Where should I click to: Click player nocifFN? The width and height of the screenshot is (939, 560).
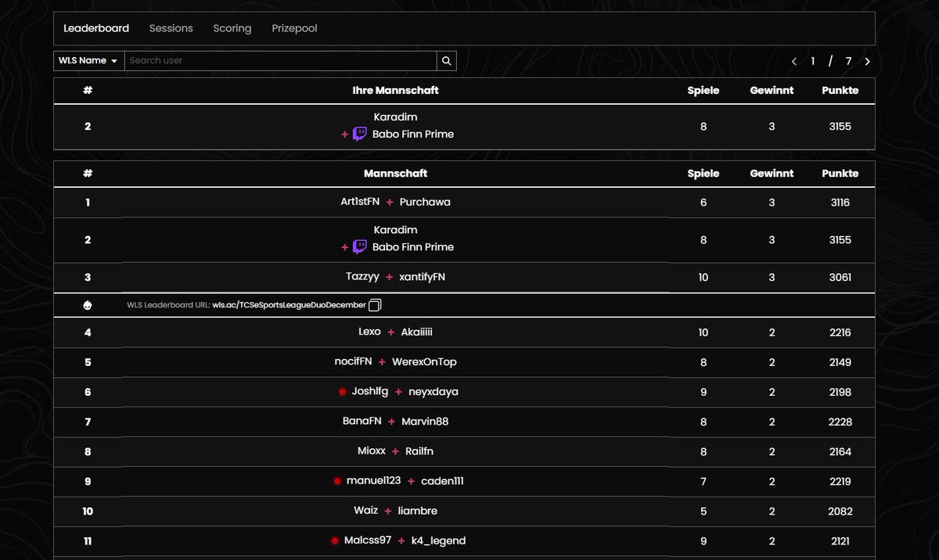(353, 362)
